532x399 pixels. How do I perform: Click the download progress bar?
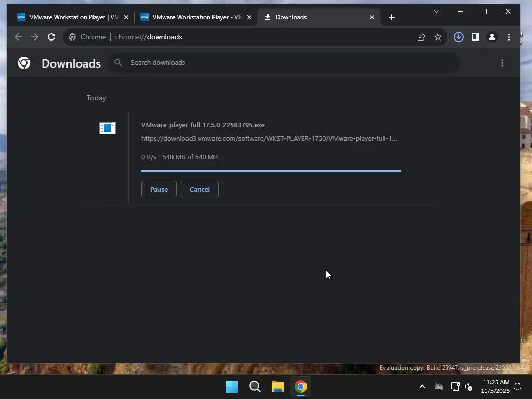[271, 171]
